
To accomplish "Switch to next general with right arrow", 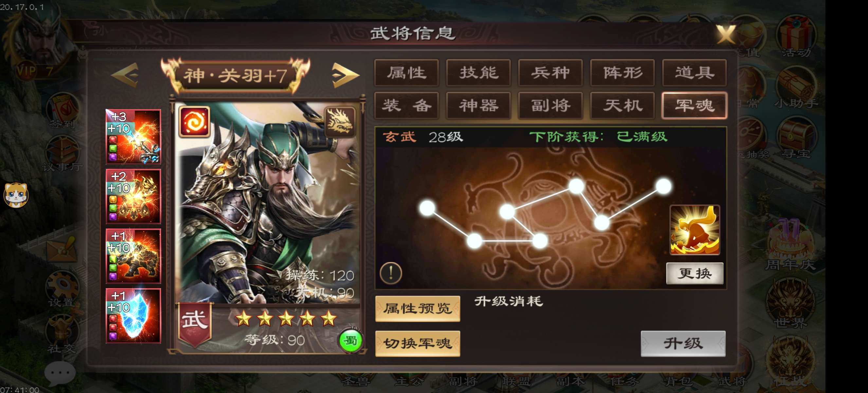I will 345,75.
